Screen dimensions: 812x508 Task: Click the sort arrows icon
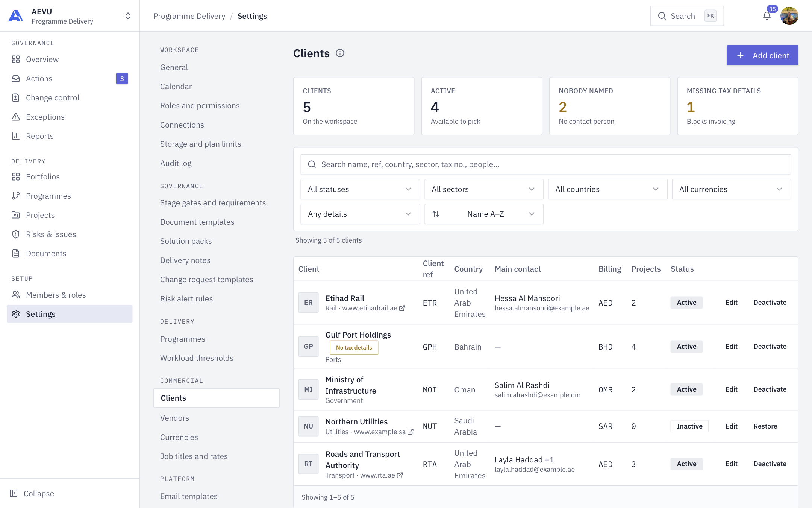pyautogui.click(x=436, y=214)
